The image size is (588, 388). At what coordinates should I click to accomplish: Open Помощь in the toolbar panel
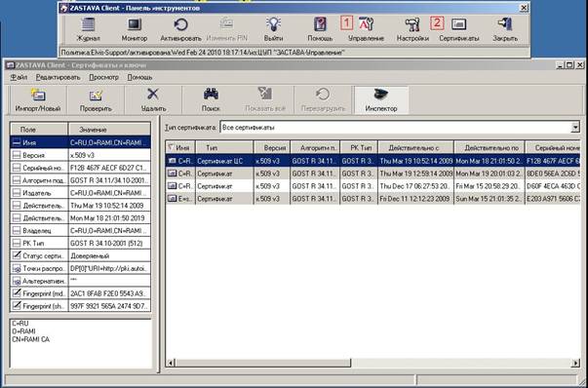(x=320, y=29)
